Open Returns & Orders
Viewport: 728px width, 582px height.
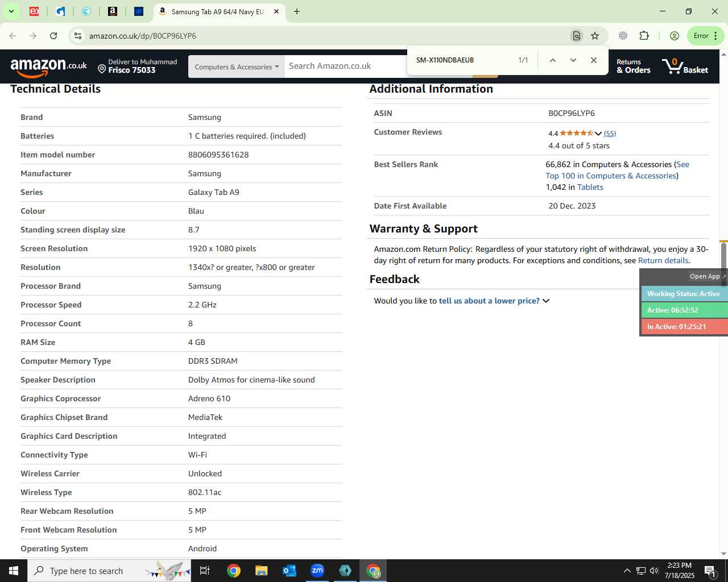click(x=633, y=66)
